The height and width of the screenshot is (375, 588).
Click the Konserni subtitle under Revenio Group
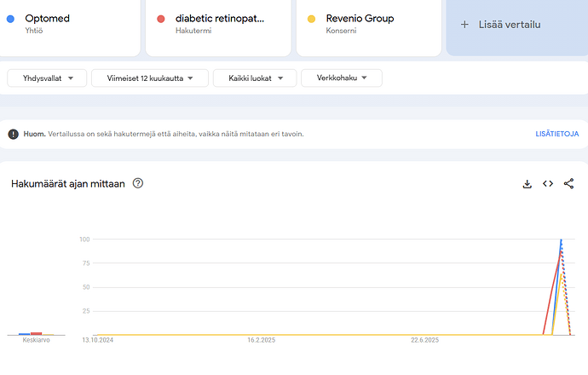coord(341,31)
